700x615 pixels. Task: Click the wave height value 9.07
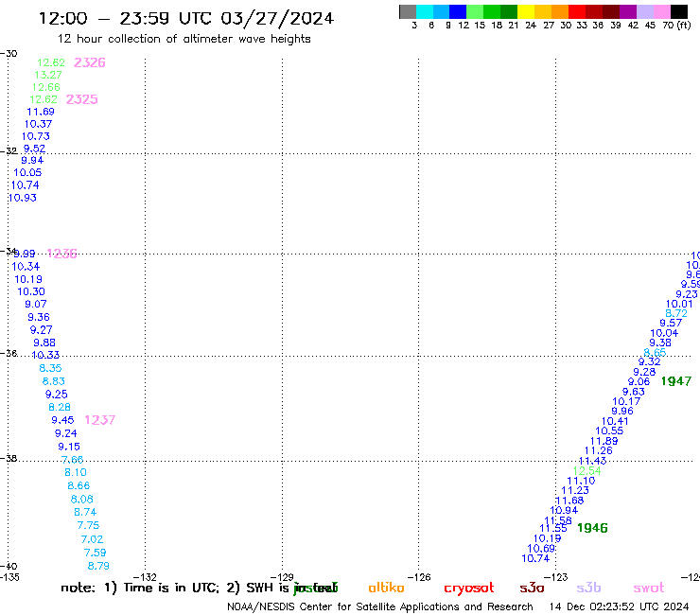(36, 304)
